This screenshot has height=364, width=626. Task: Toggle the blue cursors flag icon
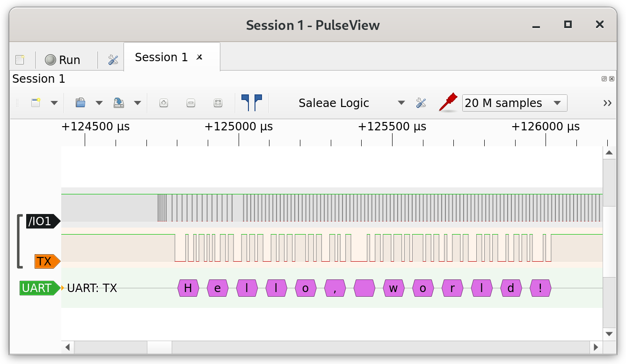coord(252,103)
